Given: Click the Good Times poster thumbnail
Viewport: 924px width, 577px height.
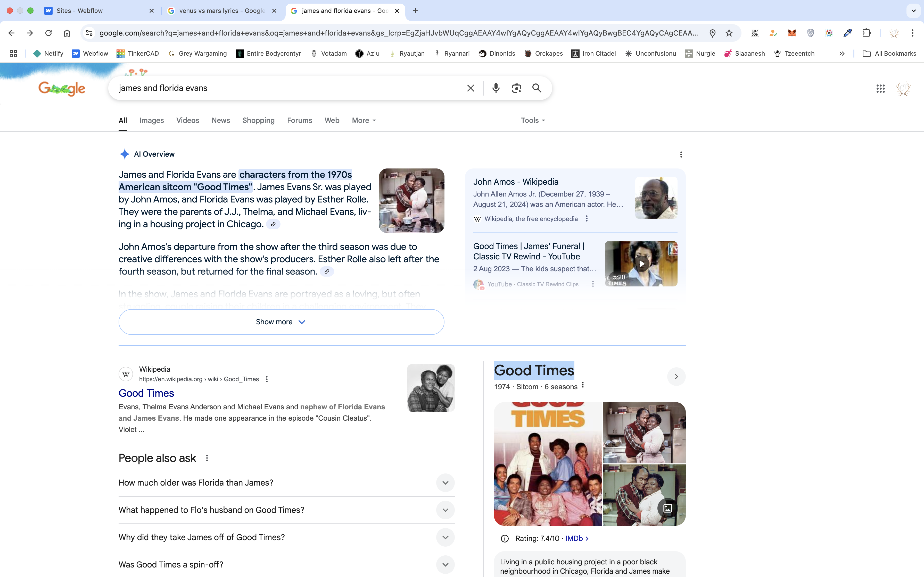Looking at the screenshot, I should pyautogui.click(x=548, y=464).
